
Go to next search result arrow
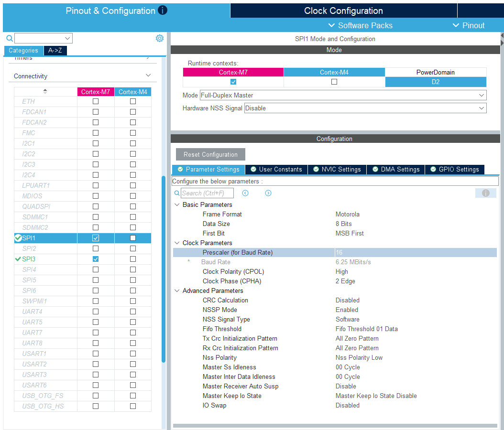268,193
